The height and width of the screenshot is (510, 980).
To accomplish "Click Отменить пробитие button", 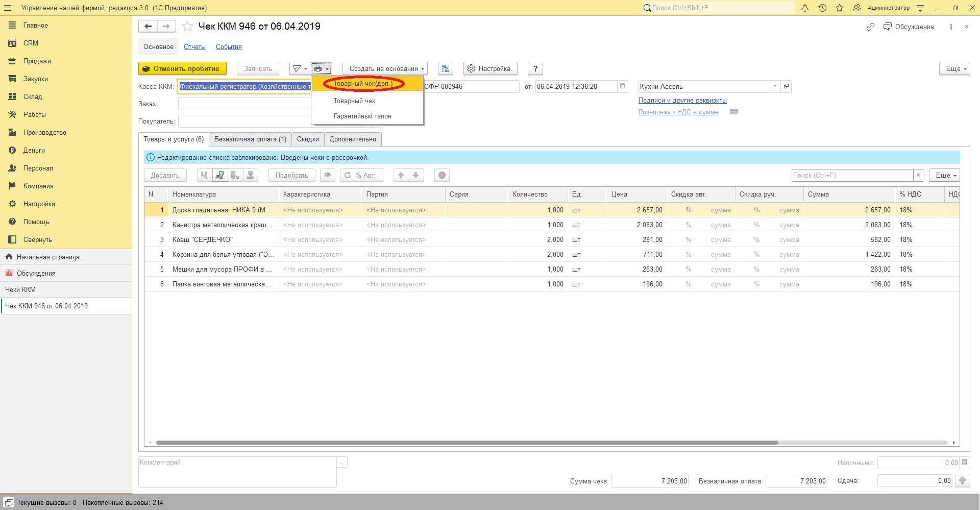I will coord(181,68).
